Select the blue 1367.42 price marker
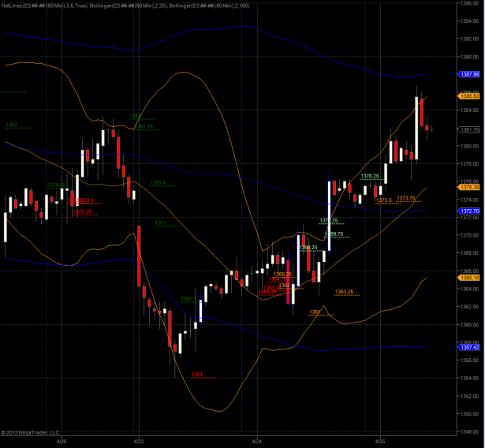Image resolution: width=485 pixels, height=448 pixels. 469,347
